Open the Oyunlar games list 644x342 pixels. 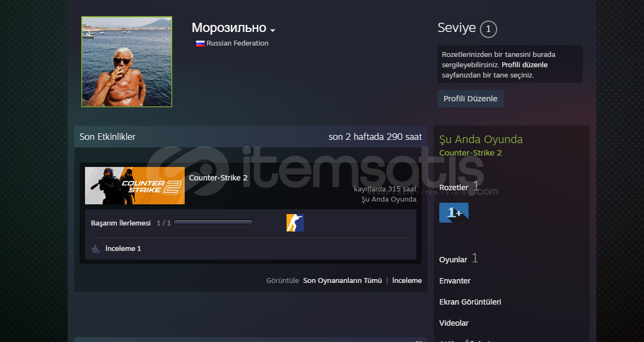[453, 260]
